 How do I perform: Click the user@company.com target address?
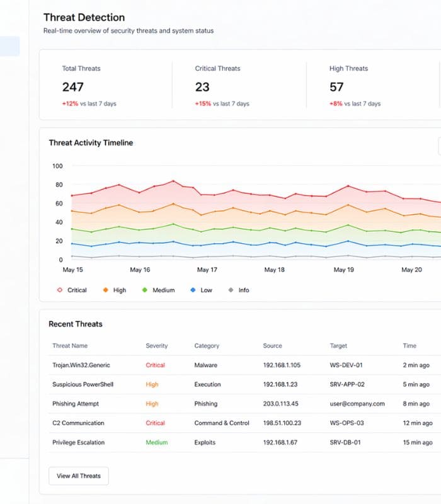click(x=357, y=404)
